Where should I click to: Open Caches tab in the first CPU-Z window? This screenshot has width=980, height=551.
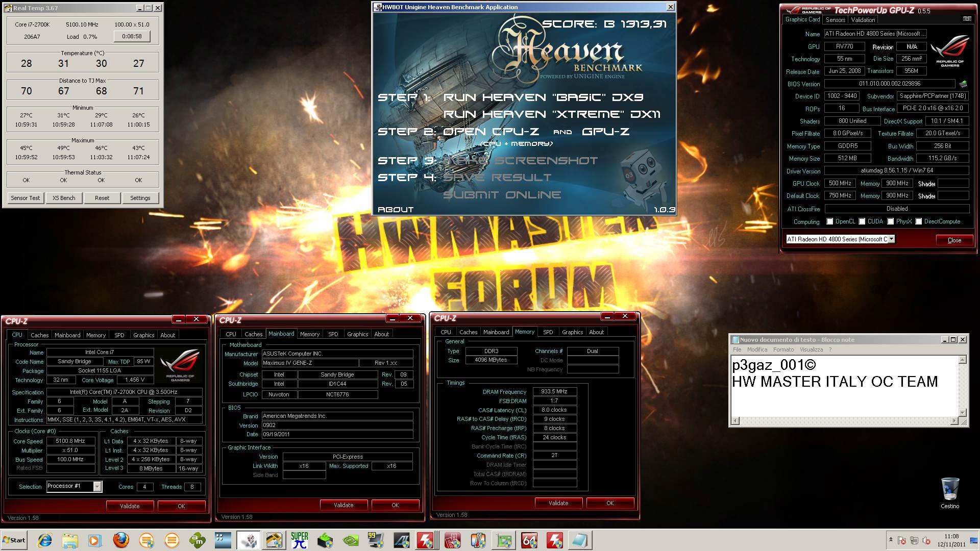pyautogui.click(x=40, y=335)
